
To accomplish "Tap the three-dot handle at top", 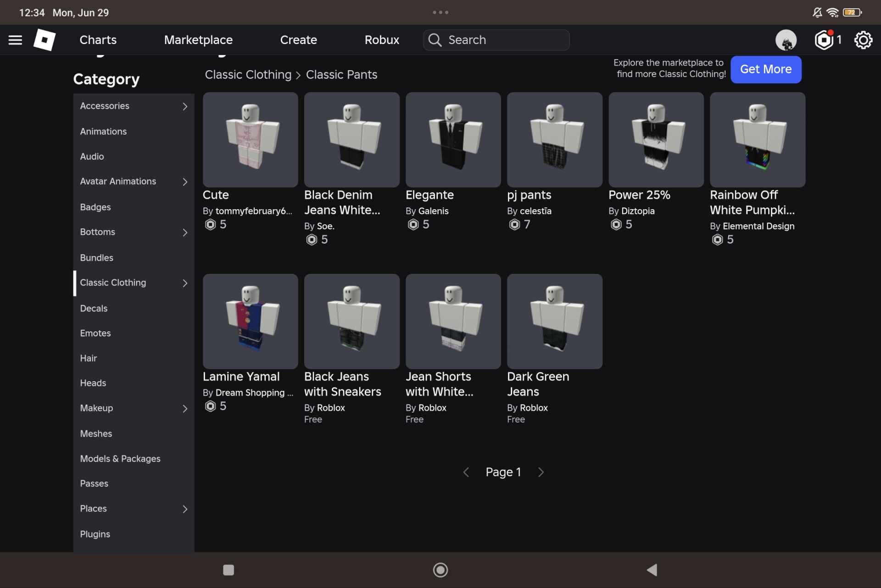I will tap(440, 12).
